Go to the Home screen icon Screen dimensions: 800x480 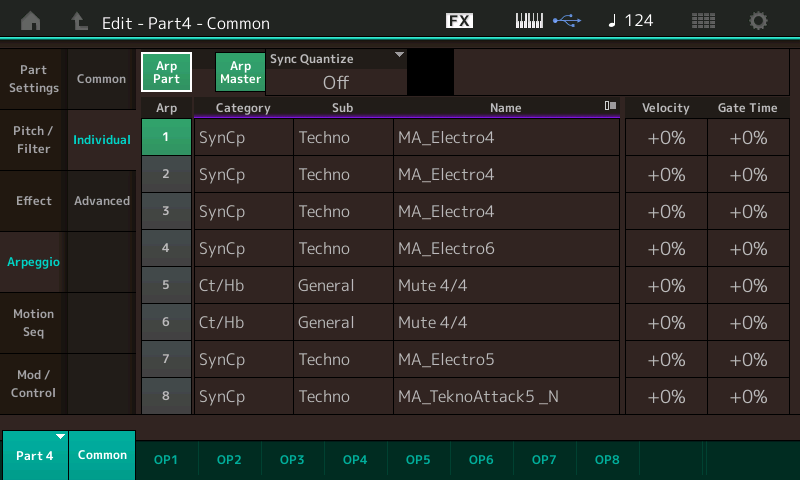[32, 21]
